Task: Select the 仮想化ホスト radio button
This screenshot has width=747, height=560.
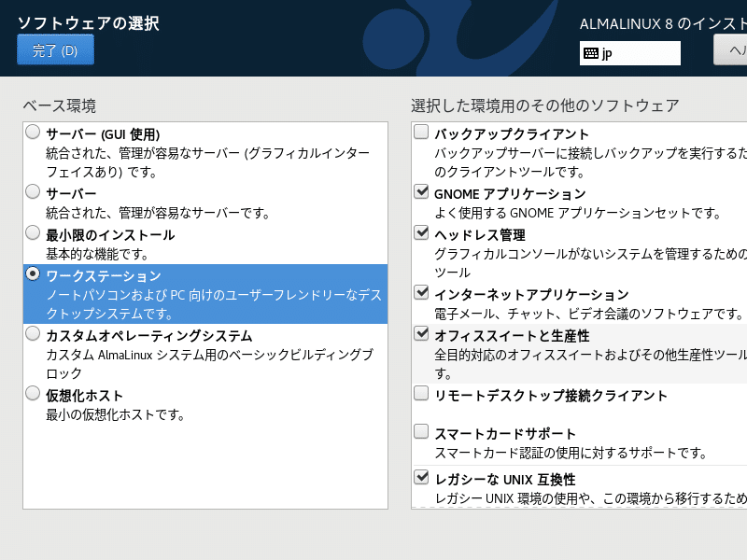Action: click(33, 393)
